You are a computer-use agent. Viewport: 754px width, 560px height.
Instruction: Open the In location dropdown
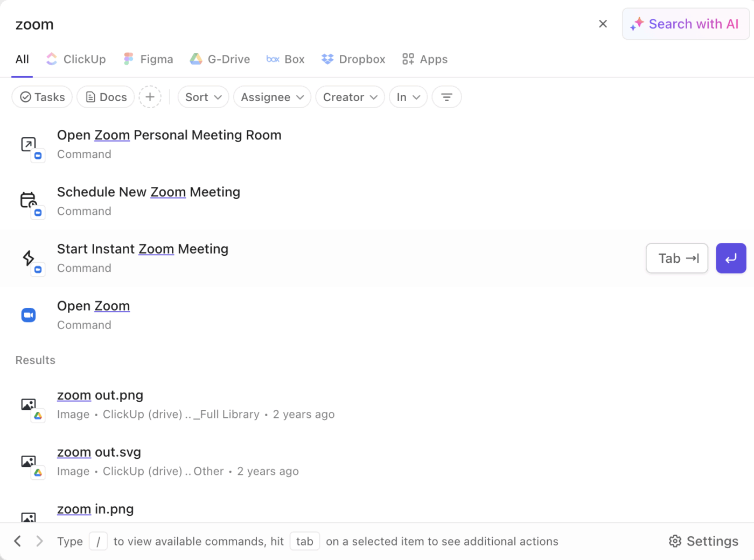(408, 97)
